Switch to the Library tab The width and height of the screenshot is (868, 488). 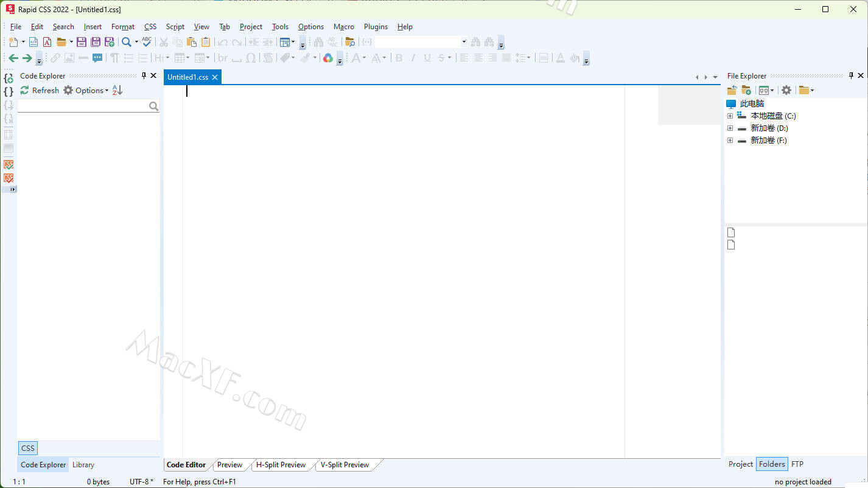pyautogui.click(x=83, y=465)
